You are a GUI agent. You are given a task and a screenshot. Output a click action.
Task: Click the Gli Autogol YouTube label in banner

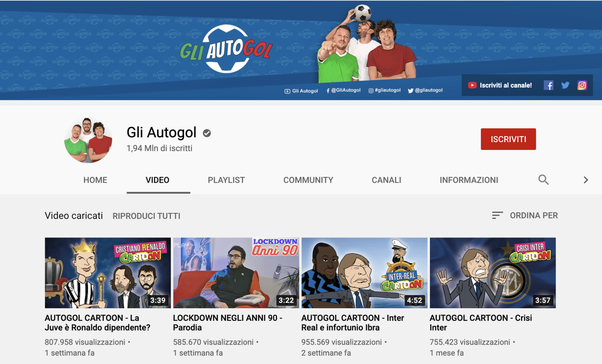point(301,91)
